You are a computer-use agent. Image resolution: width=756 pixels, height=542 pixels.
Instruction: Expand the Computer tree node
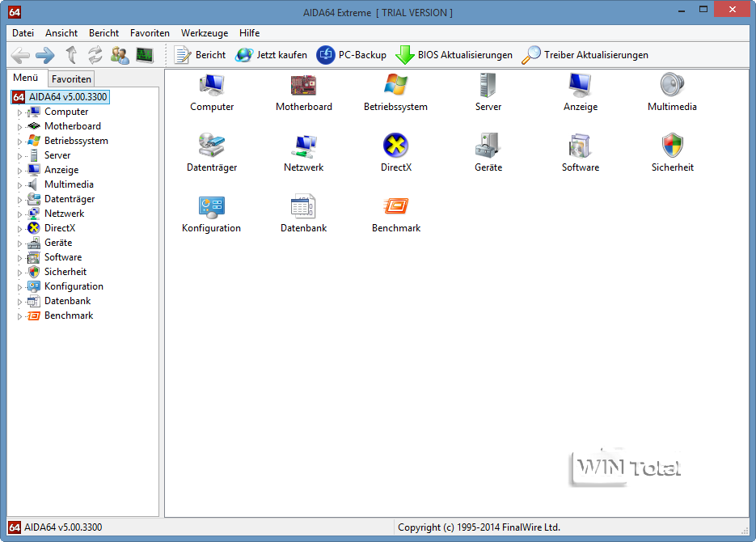tap(19, 112)
